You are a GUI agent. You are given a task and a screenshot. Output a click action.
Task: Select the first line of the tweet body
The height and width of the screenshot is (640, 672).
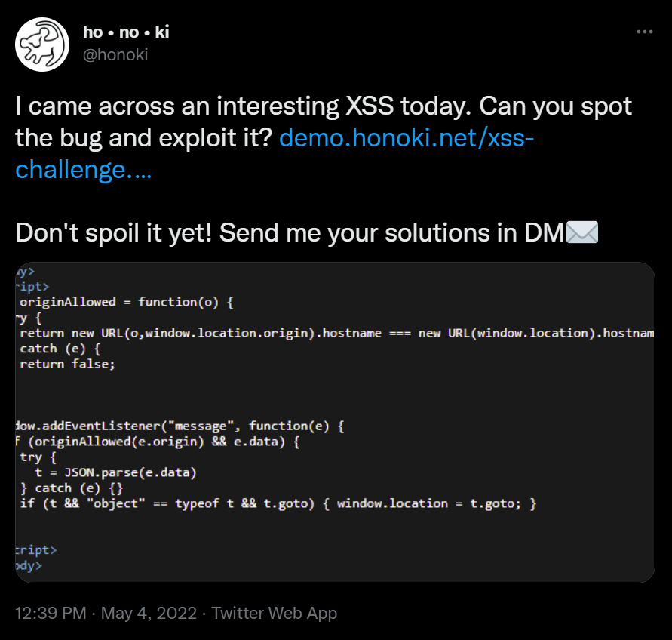pyautogui.click(x=322, y=106)
